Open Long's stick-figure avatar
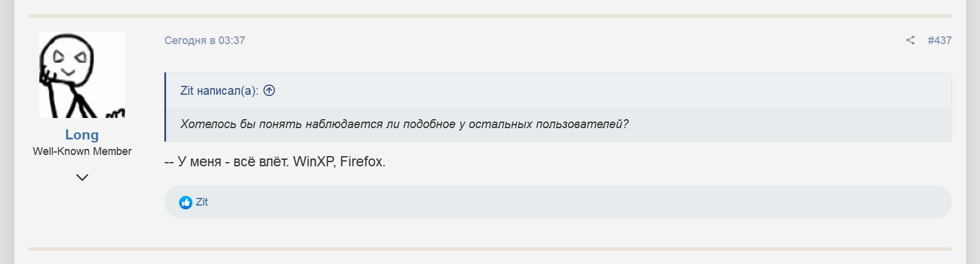980x264 pixels. tap(82, 75)
